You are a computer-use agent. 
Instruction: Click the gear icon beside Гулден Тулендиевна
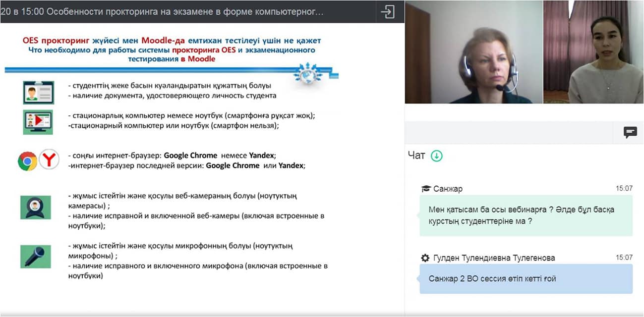[425, 258]
